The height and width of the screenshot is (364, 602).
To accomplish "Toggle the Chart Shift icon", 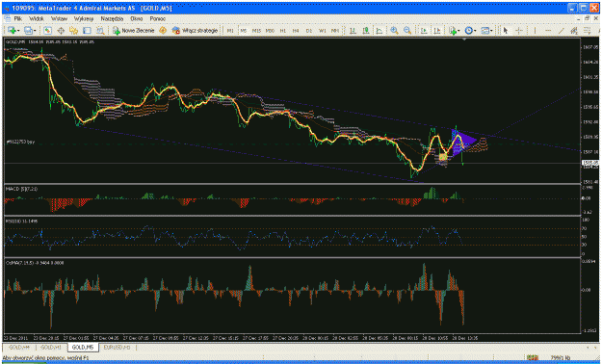I will coord(437,31).
